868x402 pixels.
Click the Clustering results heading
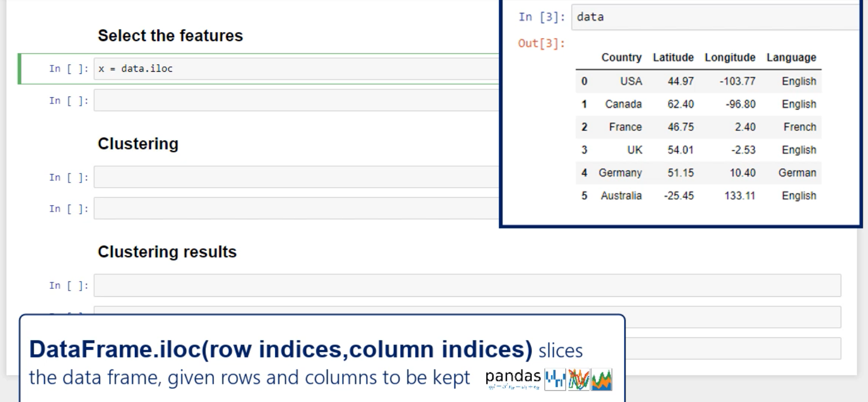[167, 252]
